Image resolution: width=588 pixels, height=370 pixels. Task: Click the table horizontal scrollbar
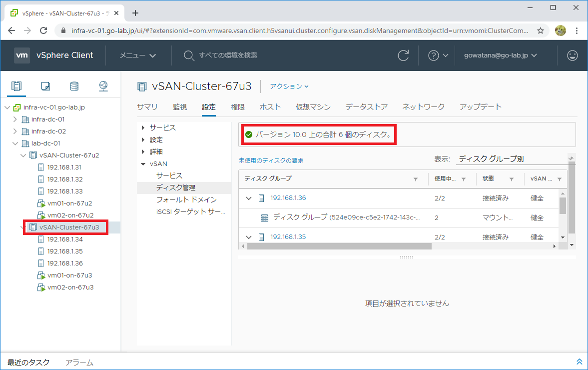(339, 246)
